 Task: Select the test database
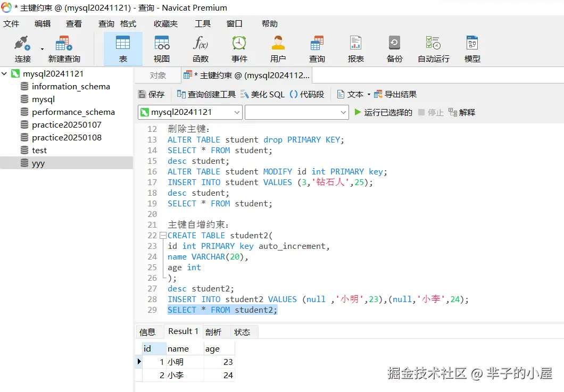[39, 151]
